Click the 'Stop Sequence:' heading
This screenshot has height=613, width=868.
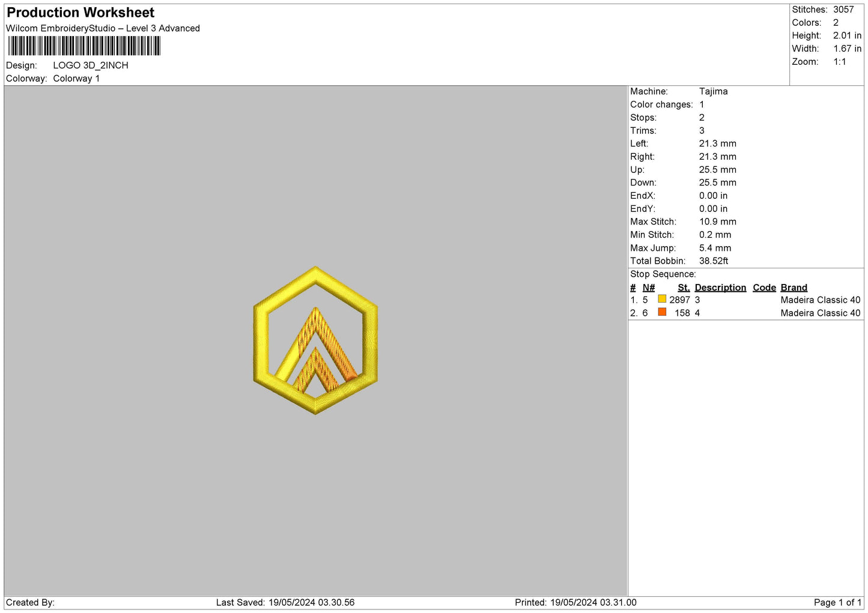click(x=663, y=274)
